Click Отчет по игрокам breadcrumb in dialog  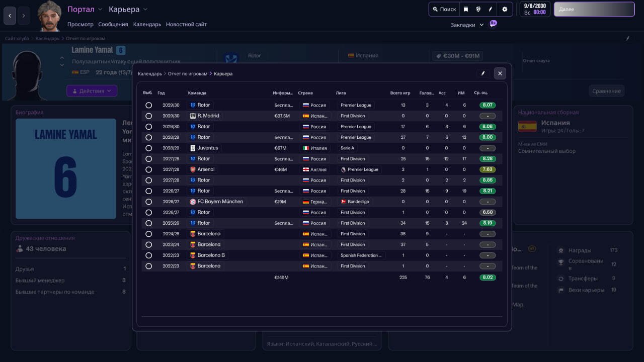coord(187,74)
